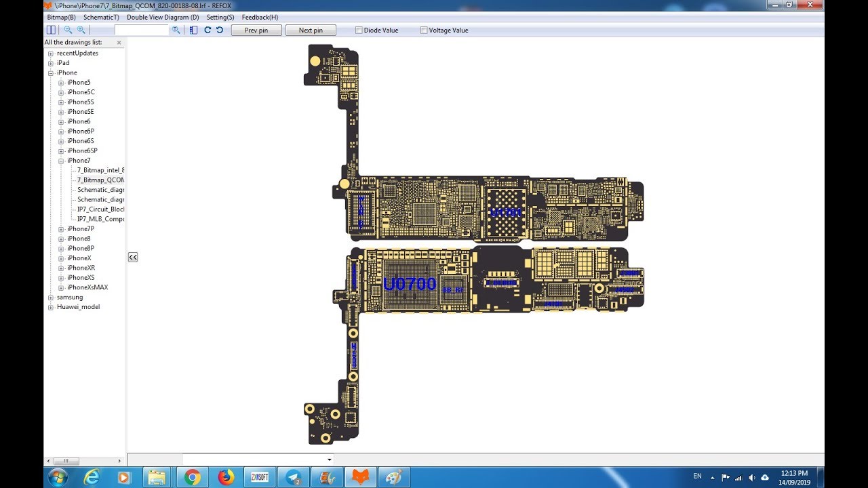This screenshot has height=488, width=868.
Task: Select the IP7_Circuit_Block file
Action: (x=100, y=209)
